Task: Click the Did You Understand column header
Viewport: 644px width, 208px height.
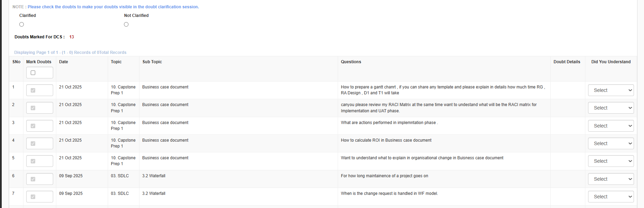Action: [x=611, y=62]
